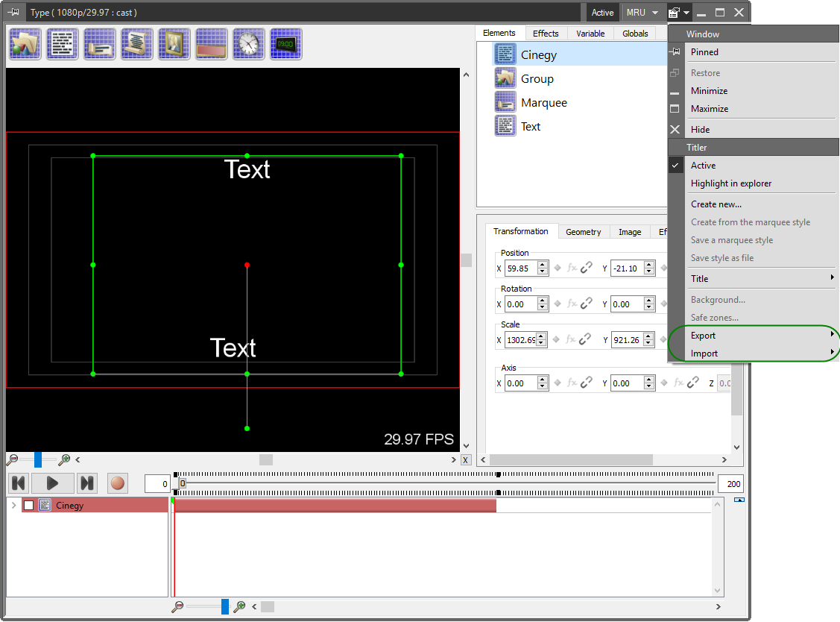840x622 pixels.
Task: Select the text element toolbar icon
Action: coord(62,44)
